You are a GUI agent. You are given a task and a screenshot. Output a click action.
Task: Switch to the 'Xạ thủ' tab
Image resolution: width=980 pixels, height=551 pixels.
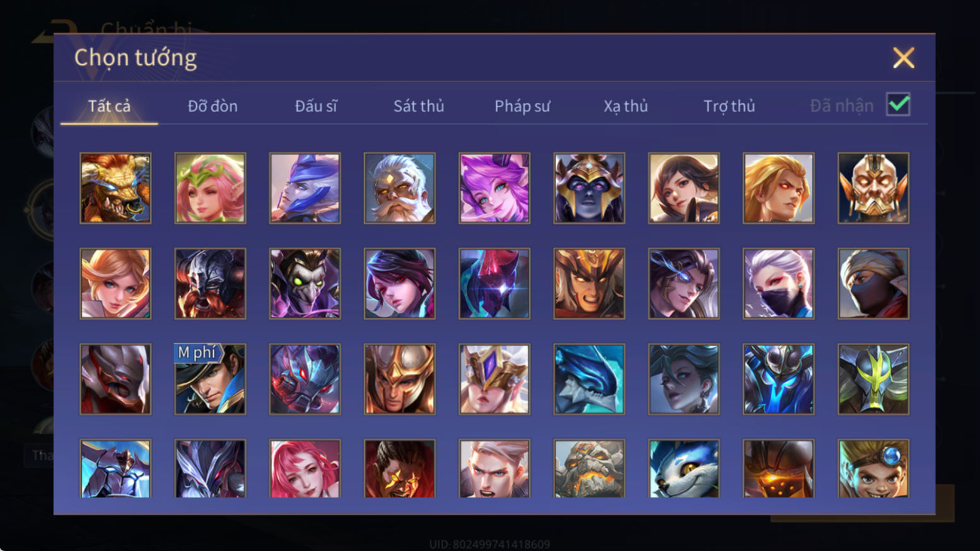626,106
